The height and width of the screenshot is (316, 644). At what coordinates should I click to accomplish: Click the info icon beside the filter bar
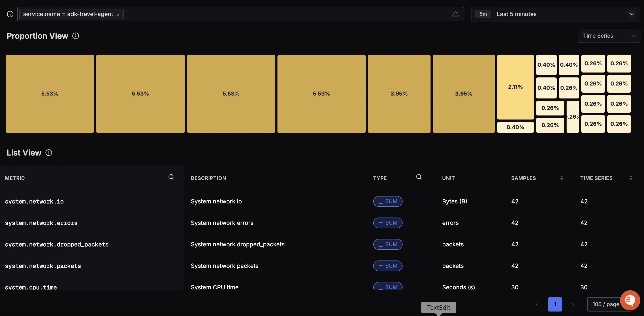pos(10,14)
